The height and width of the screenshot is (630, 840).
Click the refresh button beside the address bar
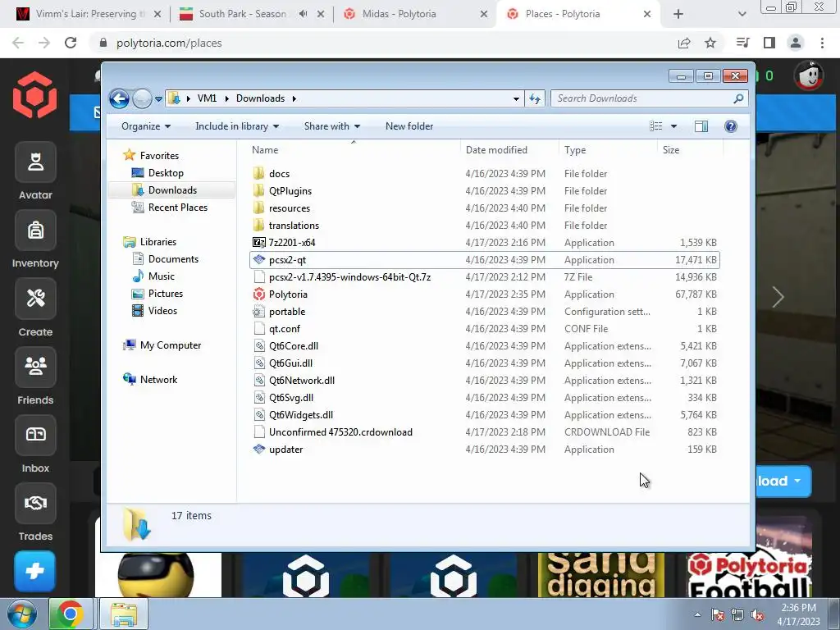pyautogui.click(x=535, y=98)
